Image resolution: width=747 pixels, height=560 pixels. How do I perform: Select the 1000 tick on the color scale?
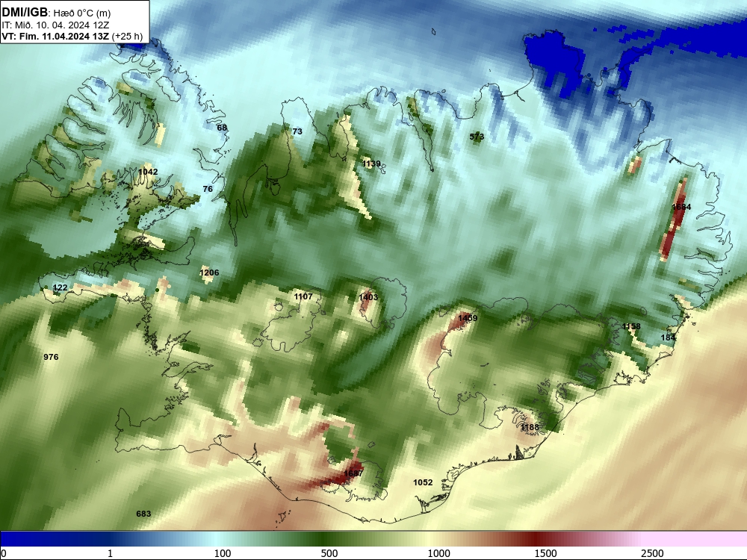(x=438, y=553)
